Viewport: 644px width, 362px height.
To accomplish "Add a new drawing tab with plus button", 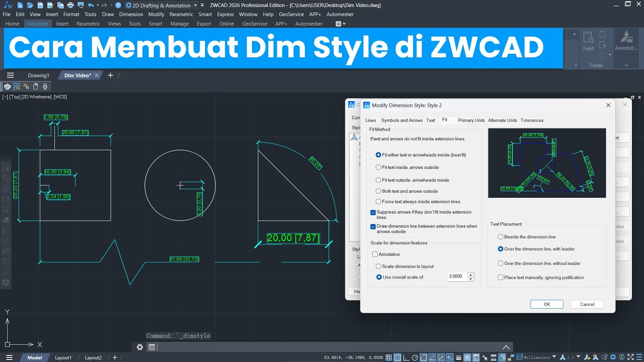I will coord(110,75).
